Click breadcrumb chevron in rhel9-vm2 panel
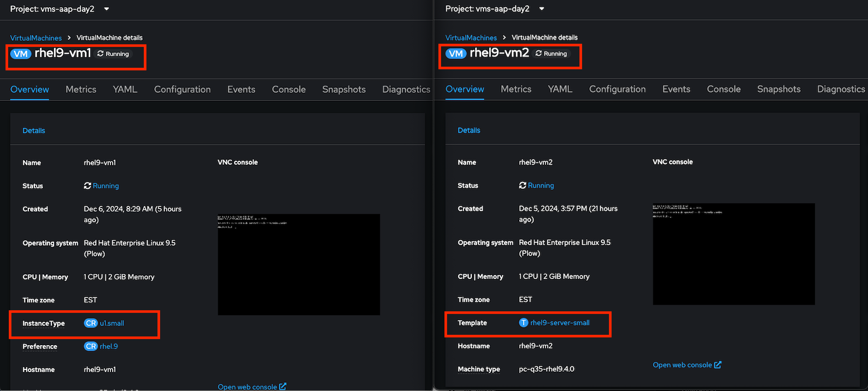Screen dimensions: 868x391 (504, 38)
